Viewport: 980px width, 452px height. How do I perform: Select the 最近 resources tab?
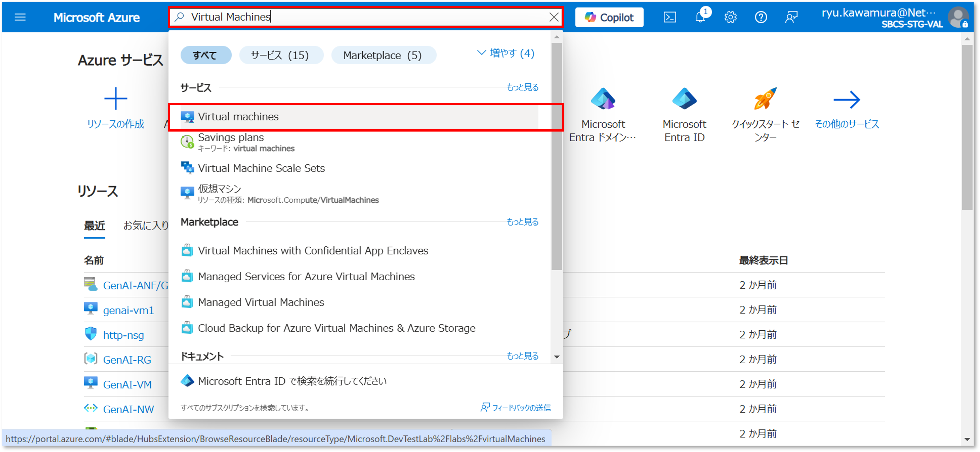(94, 226)
